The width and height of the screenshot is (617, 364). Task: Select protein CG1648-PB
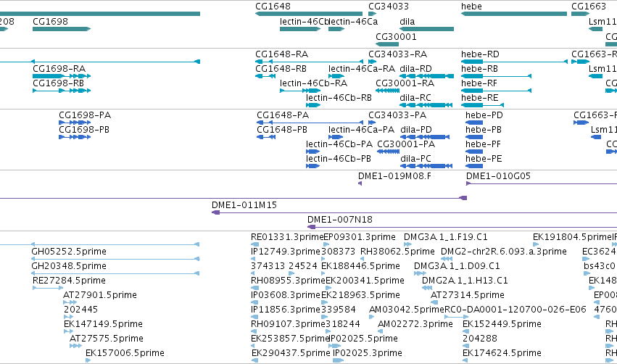tap(266, 137)
